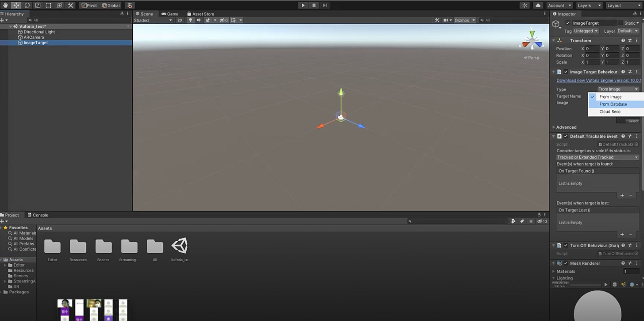Viewport: 644px width, 321px height.
Task: Open the Asset Store tab
Action: pos(200,14)
